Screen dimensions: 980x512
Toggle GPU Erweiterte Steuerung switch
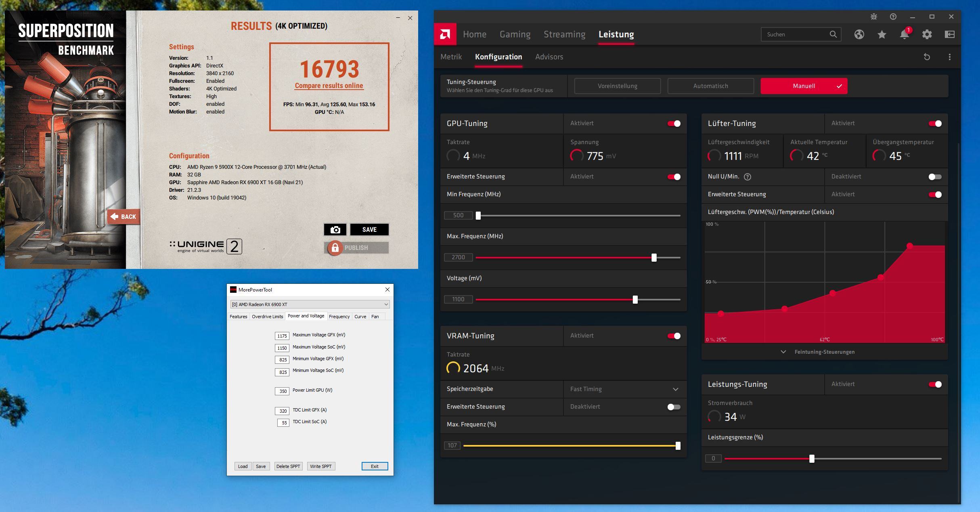coord(674,177)
